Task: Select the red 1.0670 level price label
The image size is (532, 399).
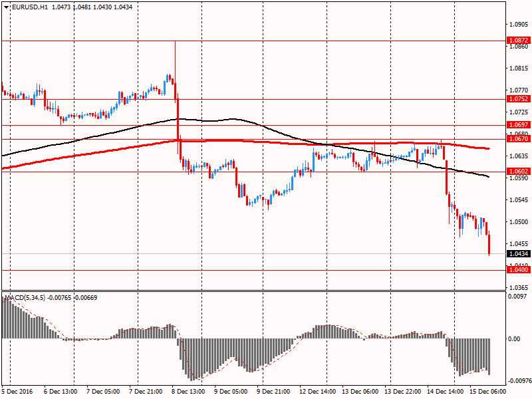Action: (x=519, y=139)
